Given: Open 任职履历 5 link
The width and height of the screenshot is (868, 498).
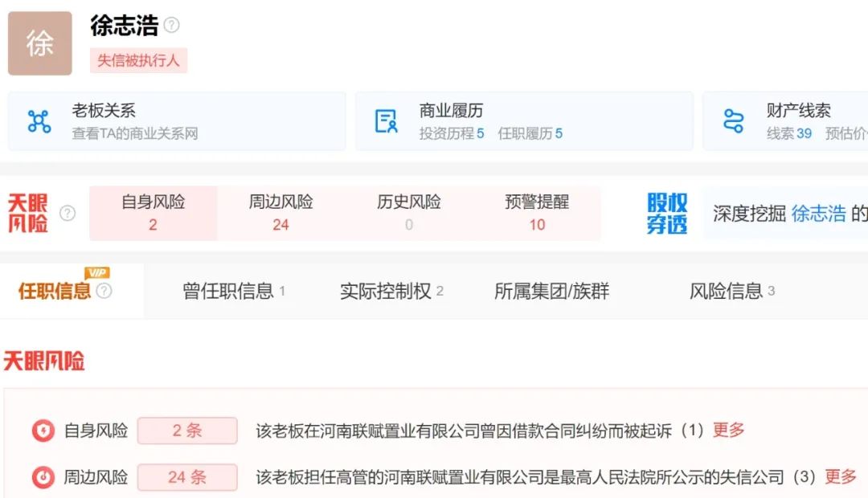Looking at the screenshot, I should pyautogui.click(x=530, y=133).
